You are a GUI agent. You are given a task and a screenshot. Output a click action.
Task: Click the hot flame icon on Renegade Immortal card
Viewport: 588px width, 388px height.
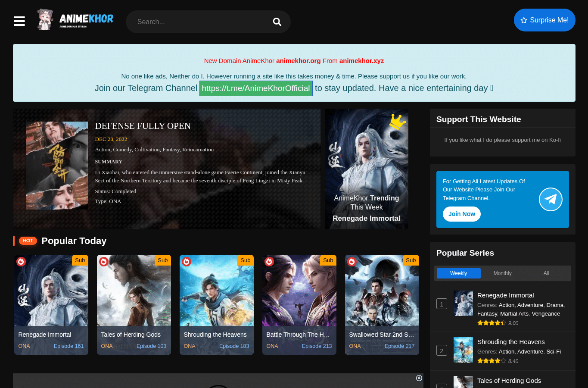[x=21, y=261]
